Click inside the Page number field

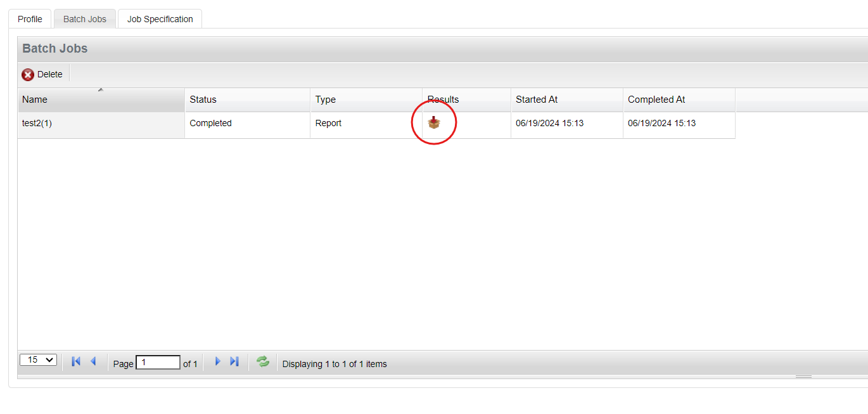[157, 362]
